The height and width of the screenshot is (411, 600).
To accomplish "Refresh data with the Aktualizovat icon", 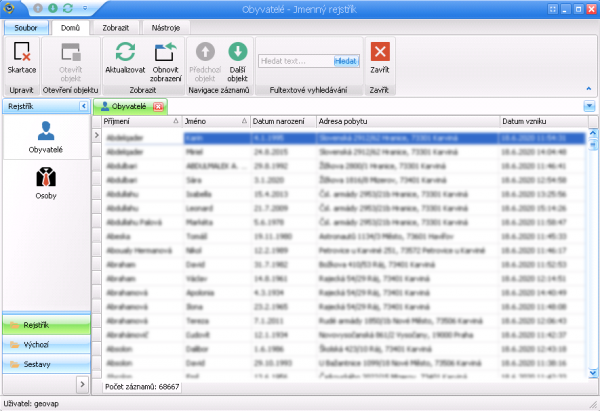I will click(125, 52).
